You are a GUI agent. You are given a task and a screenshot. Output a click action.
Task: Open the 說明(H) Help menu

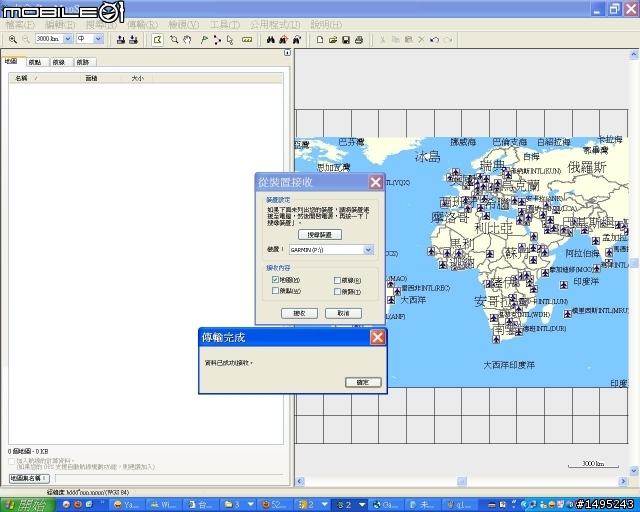point(326,25)
